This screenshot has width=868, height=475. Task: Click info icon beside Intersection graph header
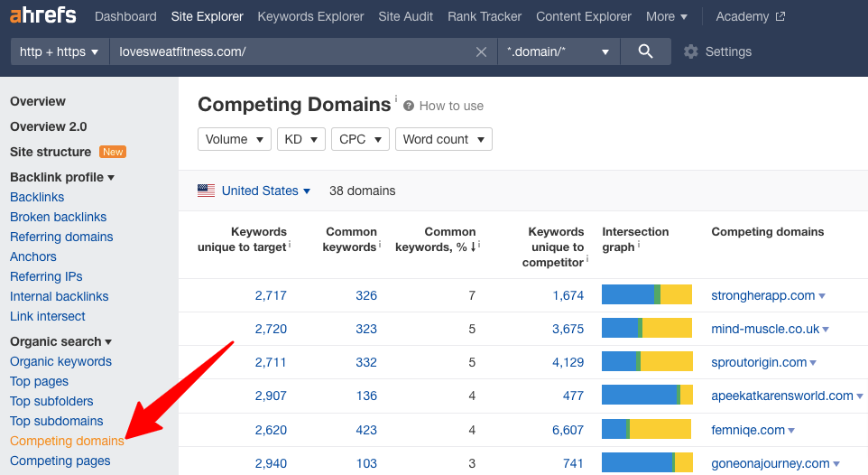coord(638,244)
